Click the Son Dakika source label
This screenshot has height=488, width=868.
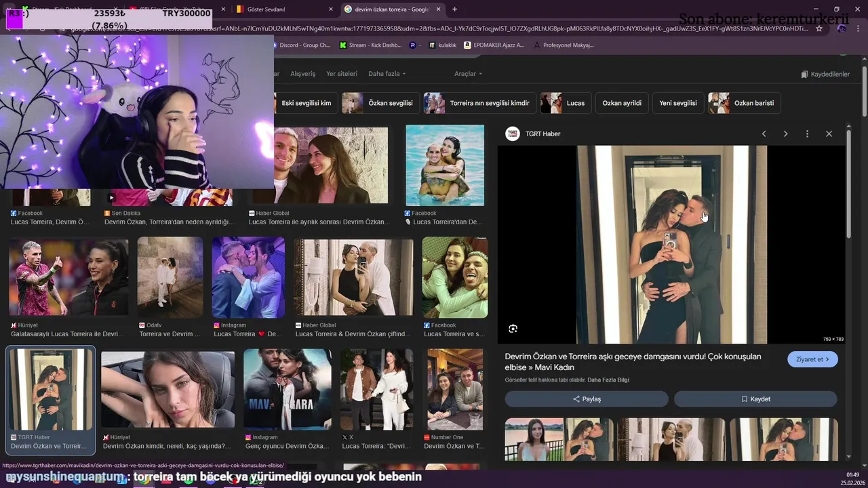point(126,213)
